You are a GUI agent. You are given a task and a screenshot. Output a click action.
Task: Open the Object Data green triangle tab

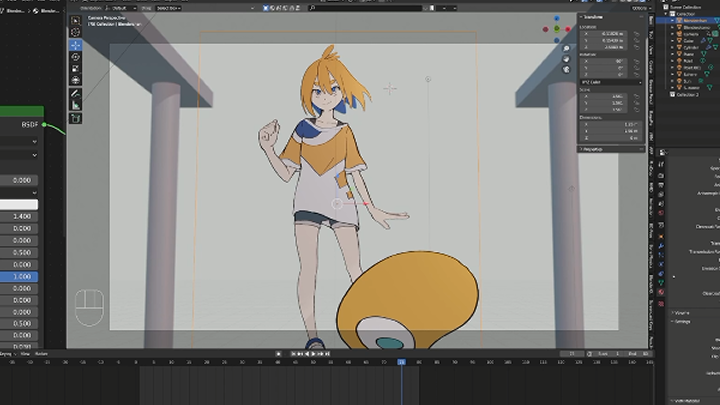[x=661, y=282]
